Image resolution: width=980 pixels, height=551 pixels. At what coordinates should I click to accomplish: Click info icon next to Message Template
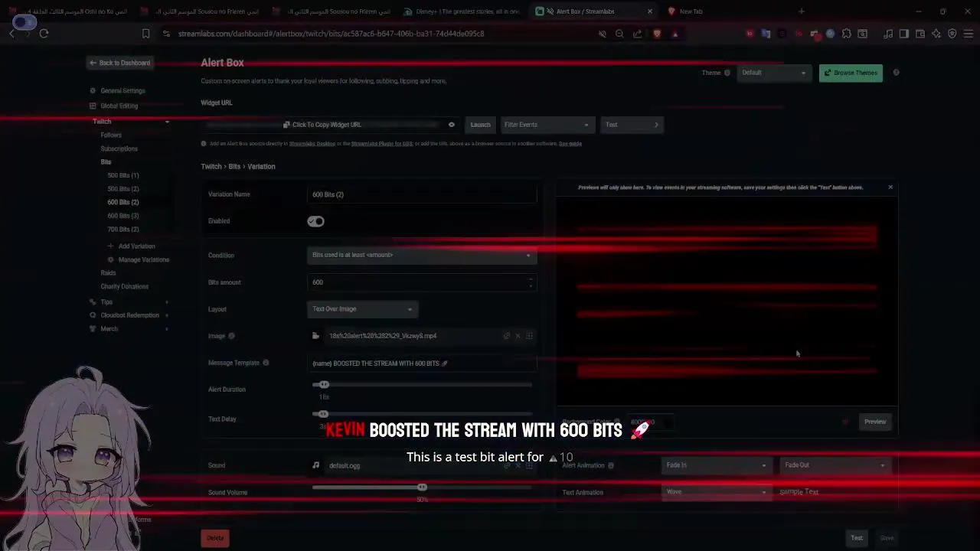pyautogui.click(x=266, y=363)
